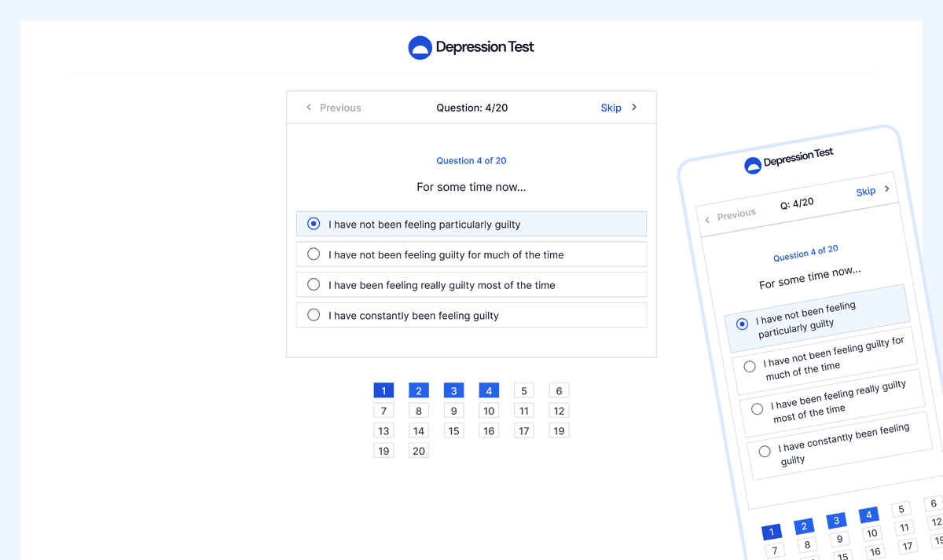Viewport: 943px width, 560px height.
Task: Click the Skip link on the phone mockup
Action: pos(866,192)
